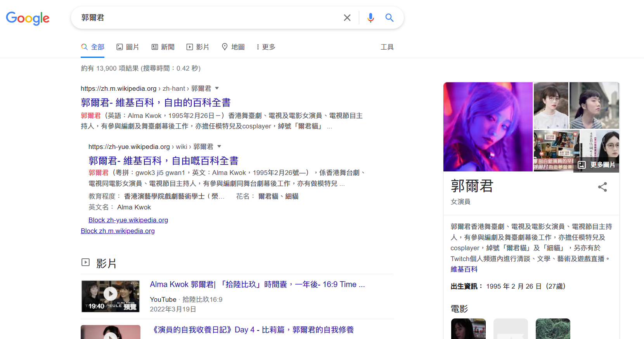644x339 pixels.
Task: Expand dropdown arrow beside zh.m.wikipedia.org URL
Action: point(217,88)
